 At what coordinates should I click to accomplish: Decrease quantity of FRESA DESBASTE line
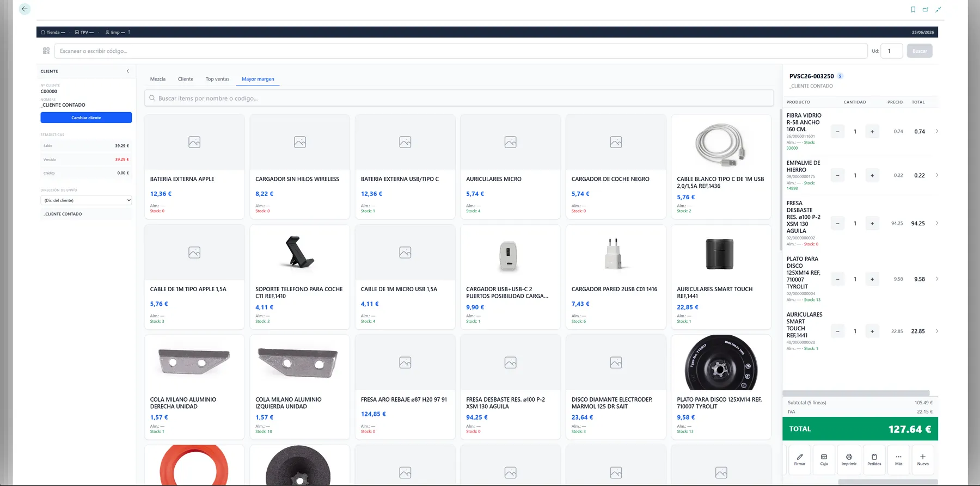(x=837, y=223)
